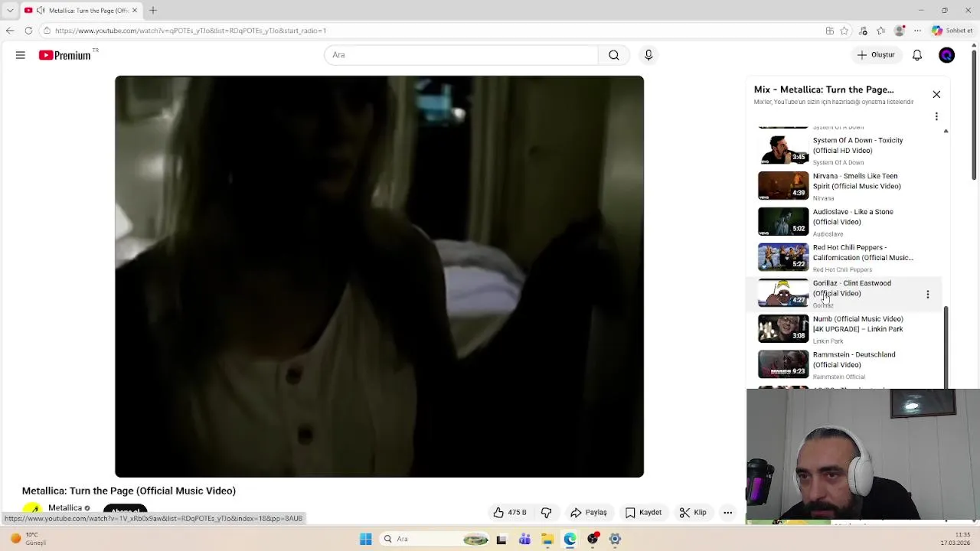The width and height of the screenshot is (980, 551).
Task: Add page to favorites star icon
Action: pos(844,31)
